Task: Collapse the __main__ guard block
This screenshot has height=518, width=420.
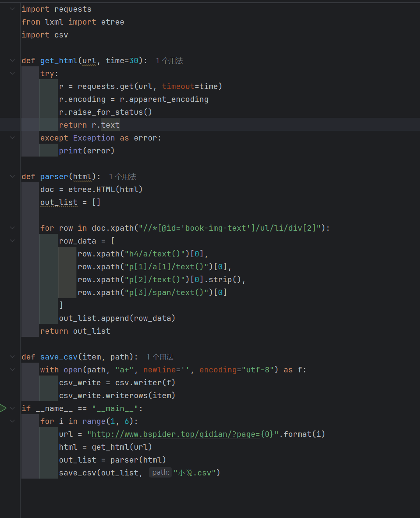Action: (12, 408)
